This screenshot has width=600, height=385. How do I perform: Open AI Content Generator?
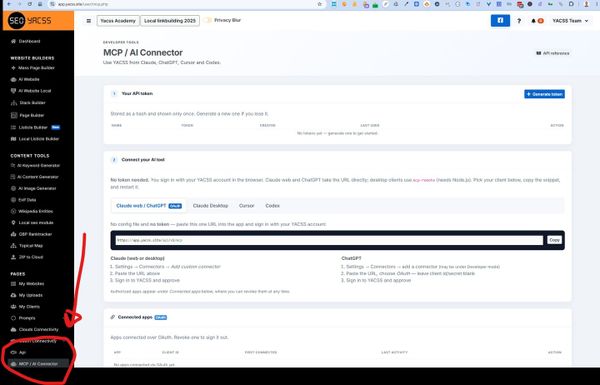tap(34, 177)
